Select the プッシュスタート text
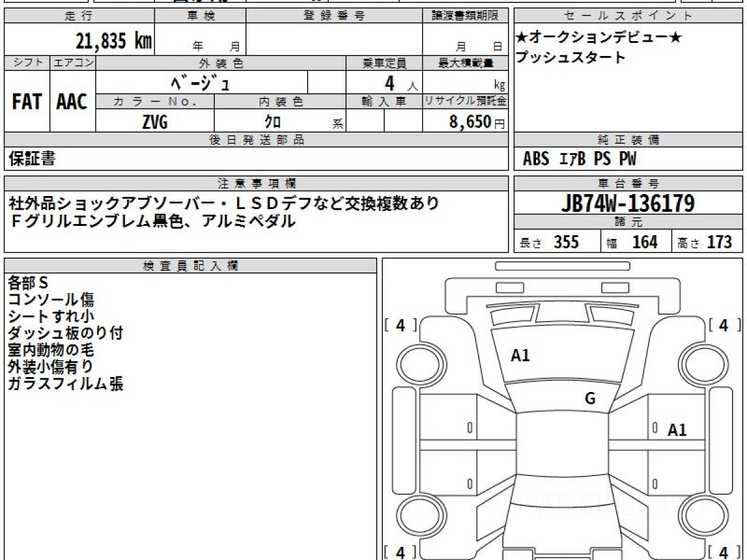This screenshot has height=560, width=747. coord(570,58)
